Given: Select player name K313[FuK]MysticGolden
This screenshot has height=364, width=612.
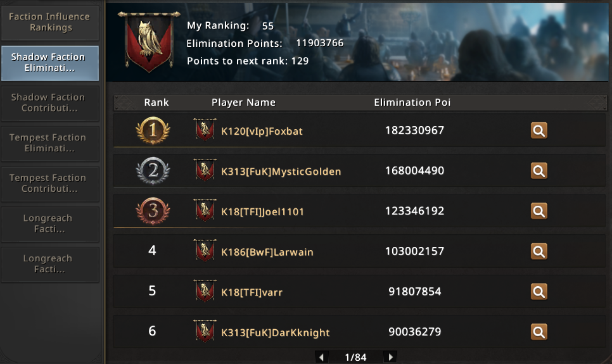Looking at the screenshot, I should click(281, 172).
